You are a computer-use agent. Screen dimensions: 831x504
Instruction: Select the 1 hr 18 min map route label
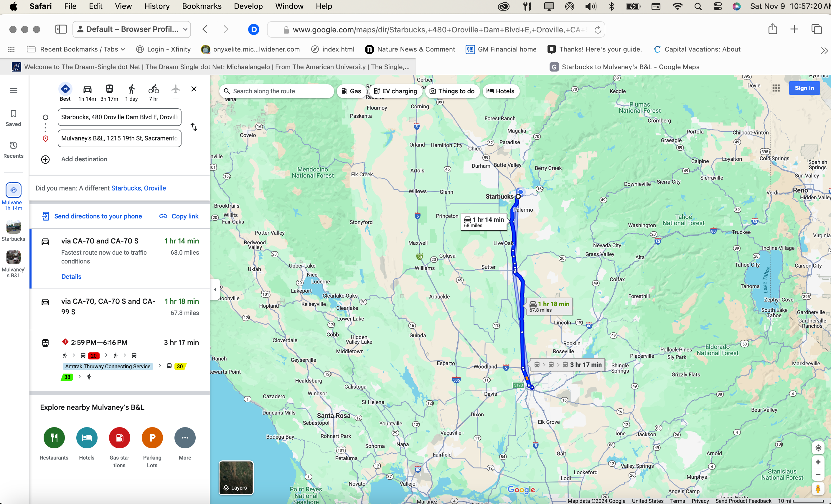[x=549, y=306]
